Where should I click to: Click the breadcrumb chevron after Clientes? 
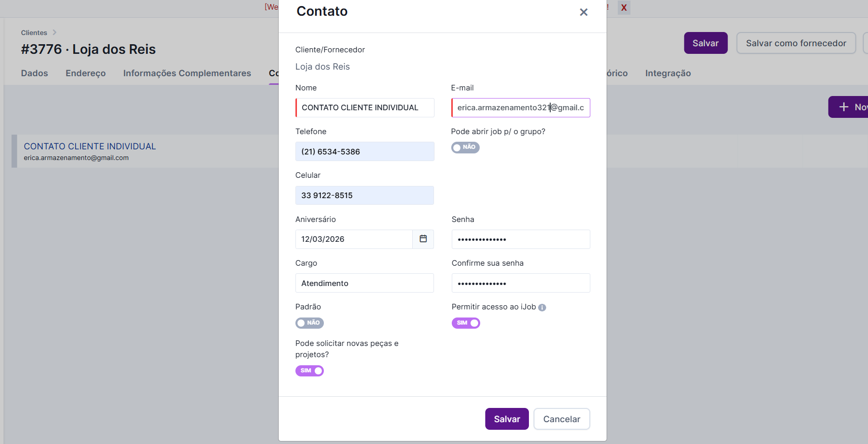54,33
